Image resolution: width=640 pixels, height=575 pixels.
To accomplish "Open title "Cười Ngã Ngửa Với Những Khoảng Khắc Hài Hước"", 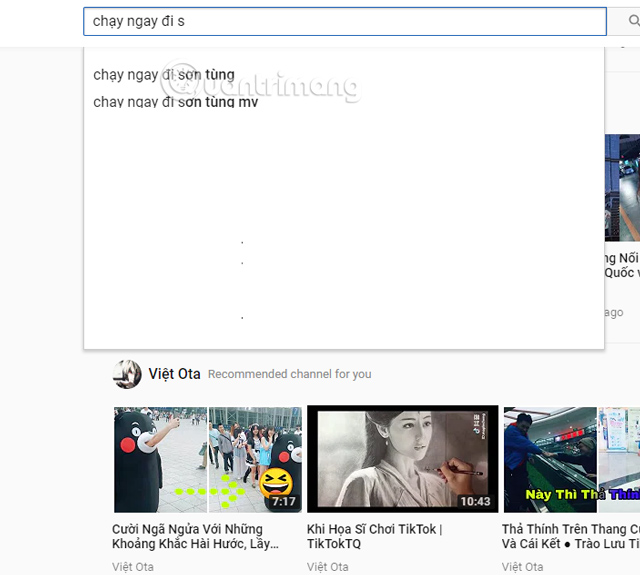I will tap(196, 536).
